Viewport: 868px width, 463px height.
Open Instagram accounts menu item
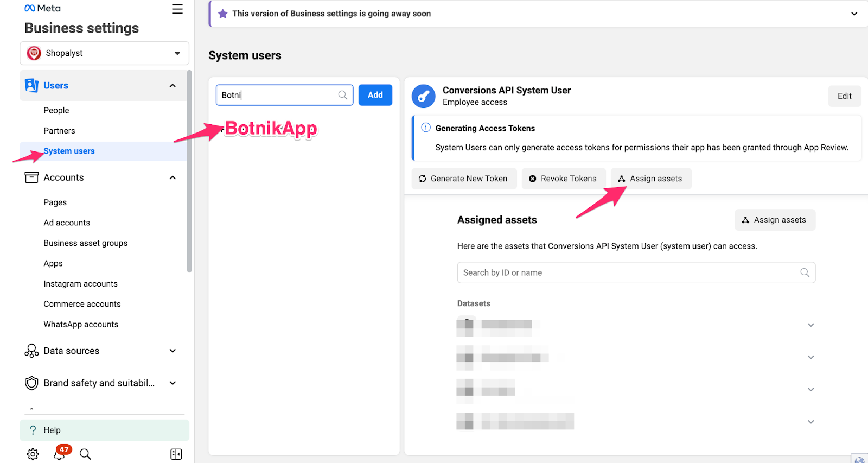80,284
